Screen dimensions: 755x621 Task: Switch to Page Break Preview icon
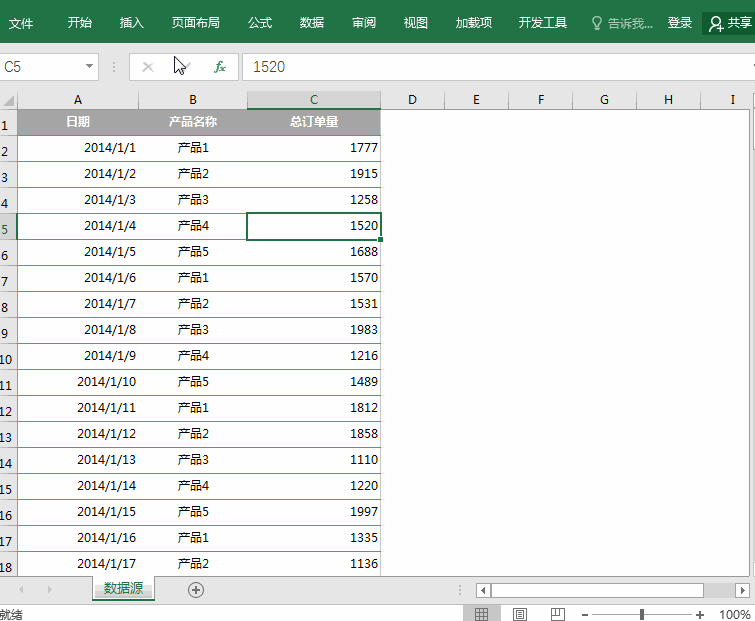point(558,614)
